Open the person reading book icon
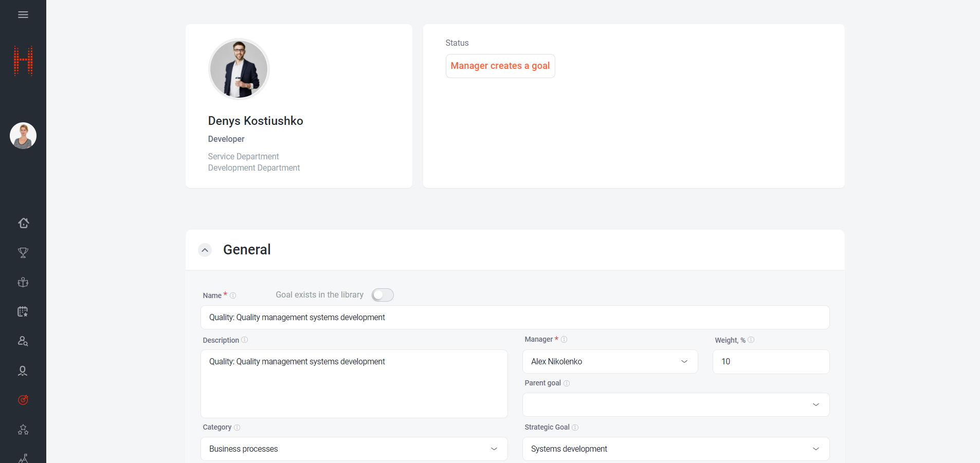 coord(23,282)
